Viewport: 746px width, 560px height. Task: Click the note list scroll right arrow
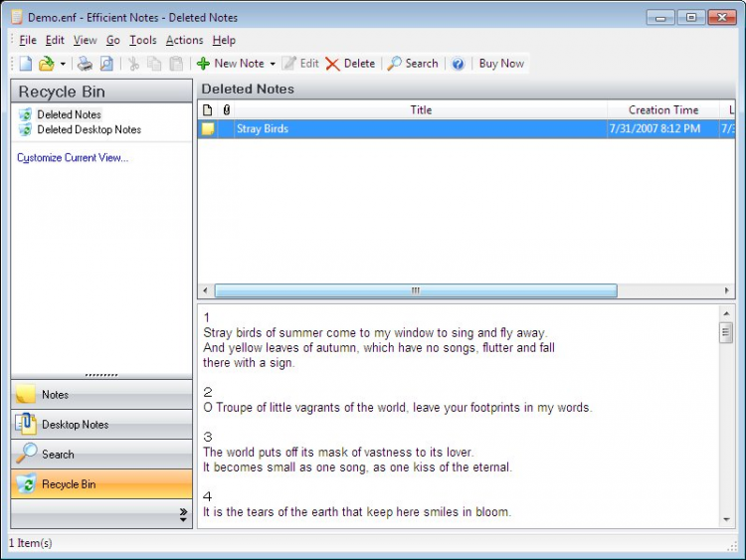[x=726, y=290]
